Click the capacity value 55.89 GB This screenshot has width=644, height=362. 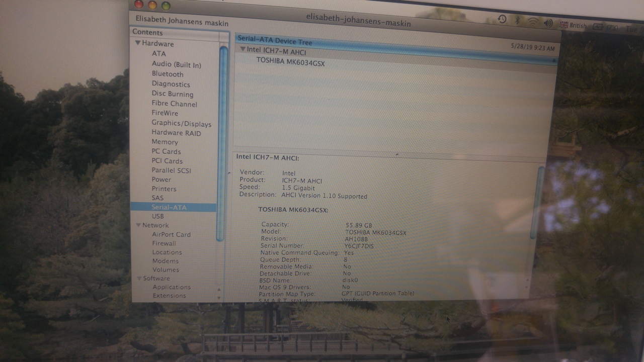pyautogui.click(x=359, y=225)
